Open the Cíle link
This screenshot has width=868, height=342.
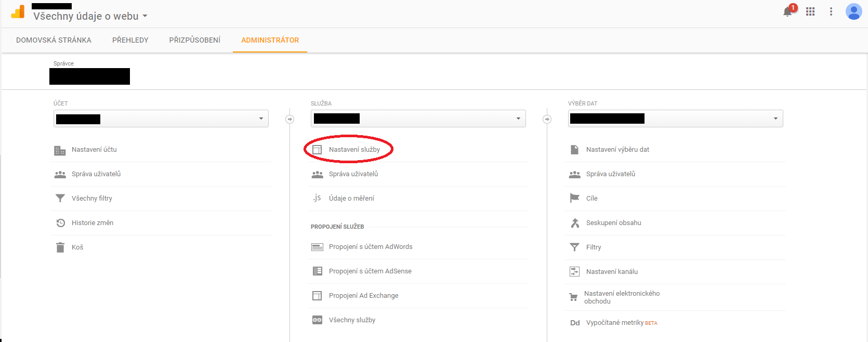(592, 199)
